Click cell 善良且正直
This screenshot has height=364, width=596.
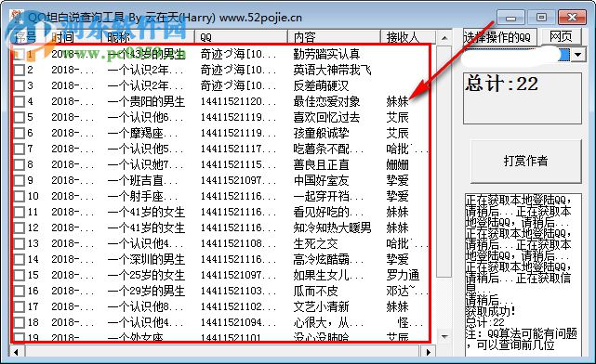point(321,164)
